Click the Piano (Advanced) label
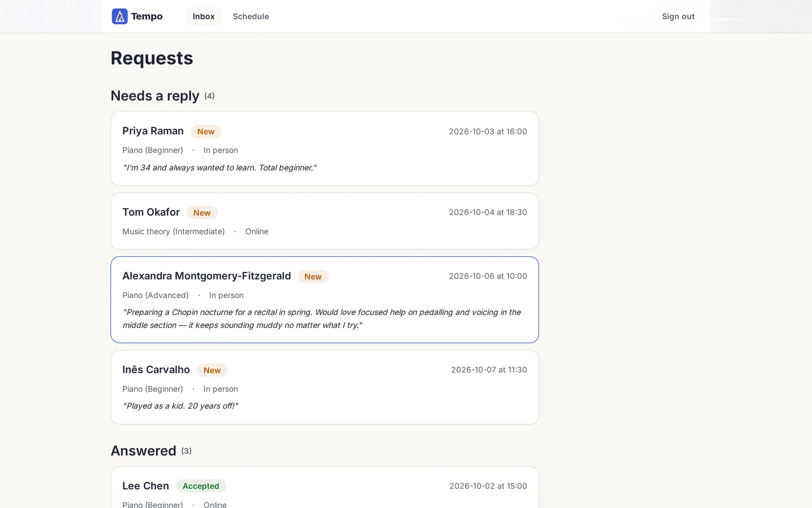 pos(156,295)
